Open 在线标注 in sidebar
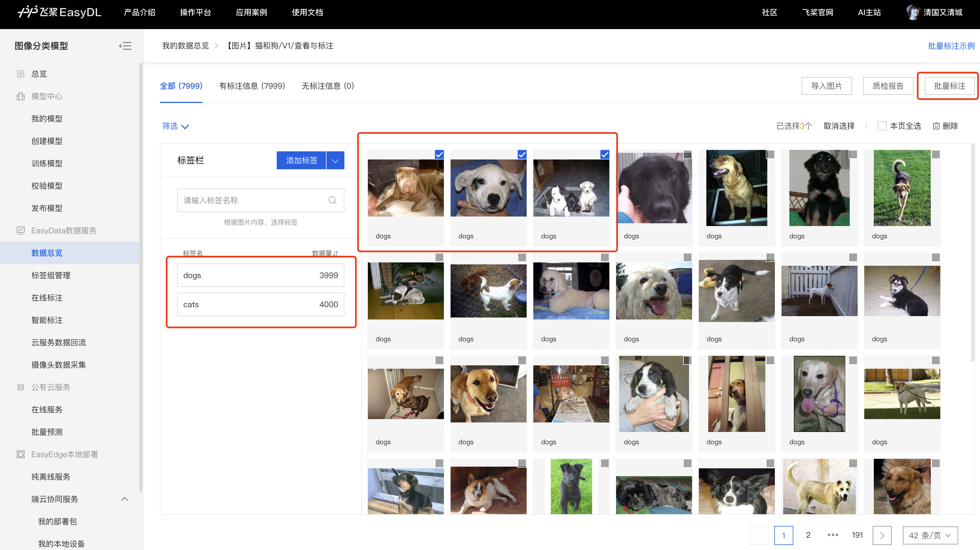The image size is (980, 550). 47,297
